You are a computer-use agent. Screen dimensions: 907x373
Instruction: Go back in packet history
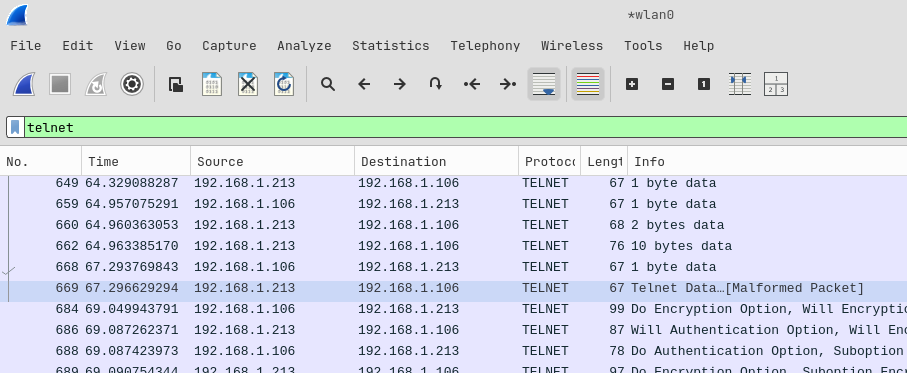click(x=364, y=84)
